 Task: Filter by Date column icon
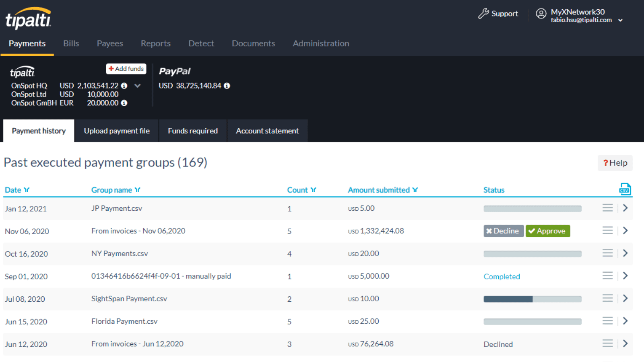pos(27,190)
